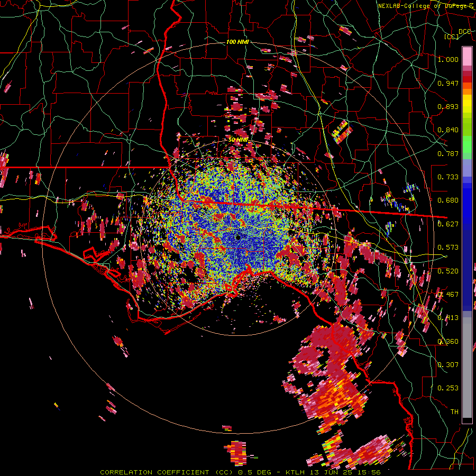Viewport: 476px width, 476px height.
Task: Select the 0.520 scale value
Action: pos(448,271)
